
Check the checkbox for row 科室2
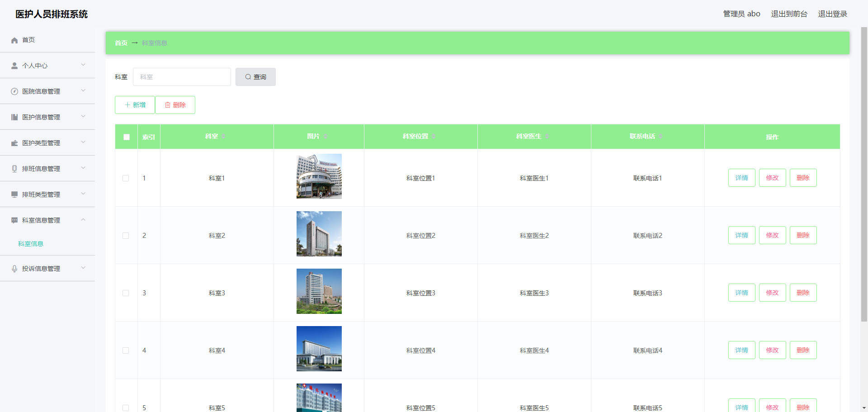pyautogui.click(x=126, y=236)
